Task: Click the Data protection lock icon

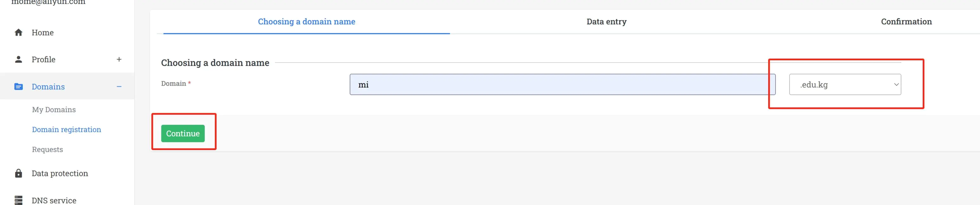Action: coord(18,173)
